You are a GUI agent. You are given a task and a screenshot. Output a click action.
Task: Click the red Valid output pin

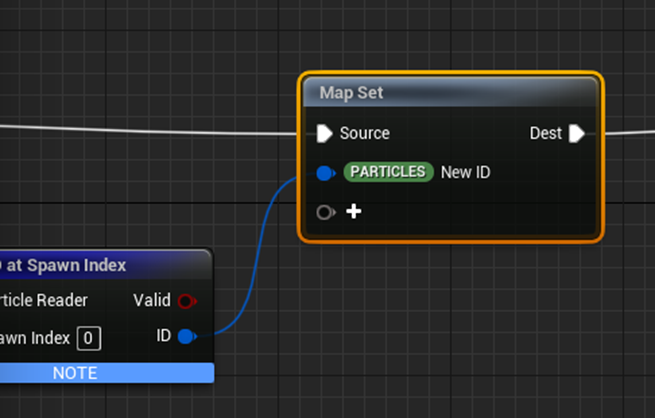(x=187, y=301)
